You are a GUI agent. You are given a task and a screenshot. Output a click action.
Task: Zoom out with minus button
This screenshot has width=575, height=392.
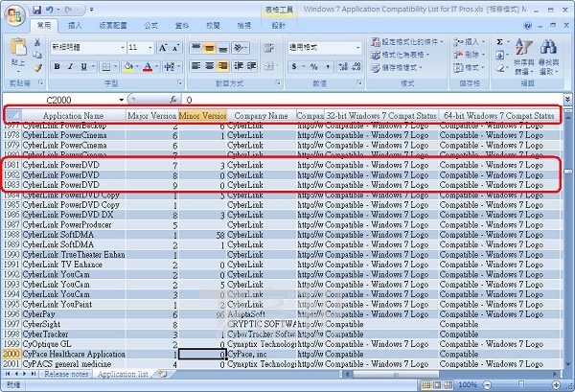[487, 384]
